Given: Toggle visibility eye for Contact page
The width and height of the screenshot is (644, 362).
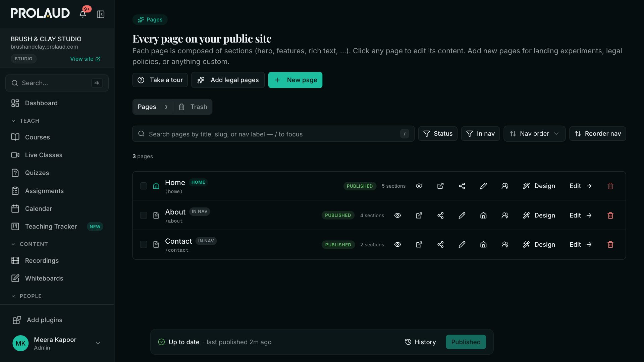Looking at the screenshot, I should 397,245.
